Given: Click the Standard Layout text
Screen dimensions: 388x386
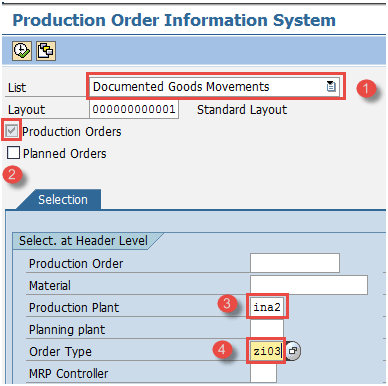Looking at the screenshot, I should (x=242, y=110).
